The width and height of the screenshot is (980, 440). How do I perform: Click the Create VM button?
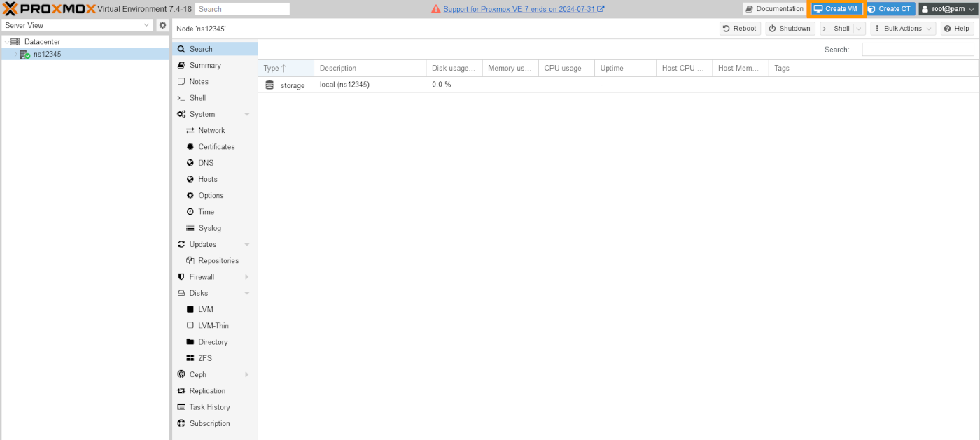(x=836, y=8)
